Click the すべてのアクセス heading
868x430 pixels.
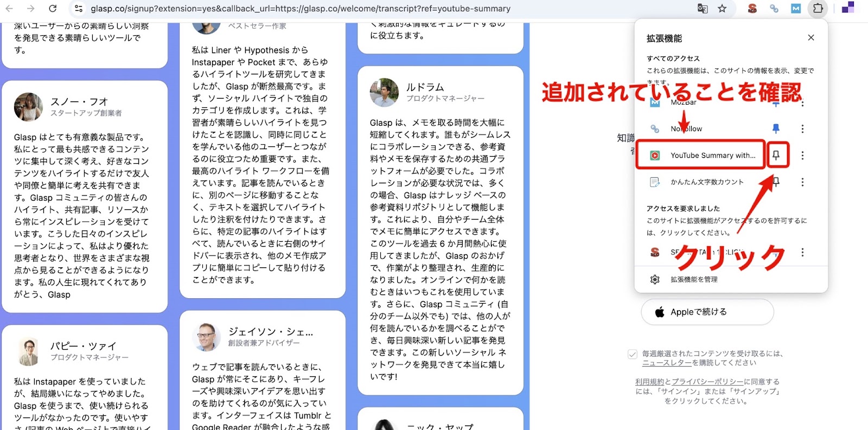(673, 59)
